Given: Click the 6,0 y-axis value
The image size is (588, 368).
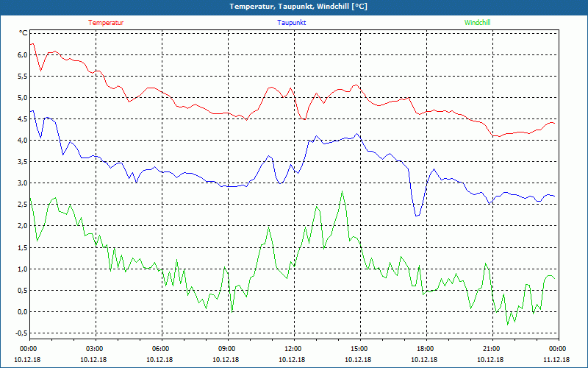Looking at the screenshot, I should pos(23,54).
